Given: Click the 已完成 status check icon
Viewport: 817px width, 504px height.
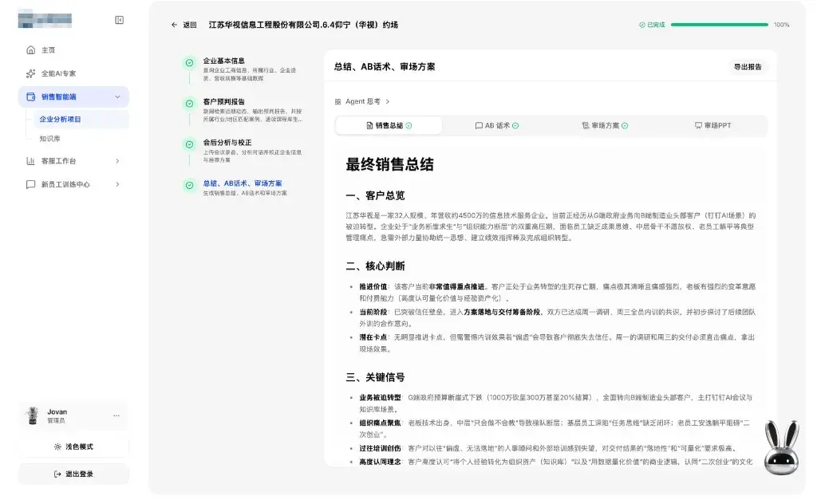Looking at the screenshot, I should [x=642, y=25].
